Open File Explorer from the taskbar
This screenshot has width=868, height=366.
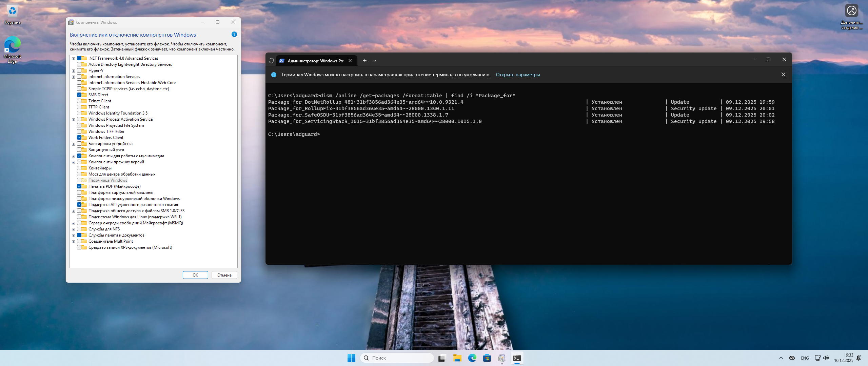457,358
